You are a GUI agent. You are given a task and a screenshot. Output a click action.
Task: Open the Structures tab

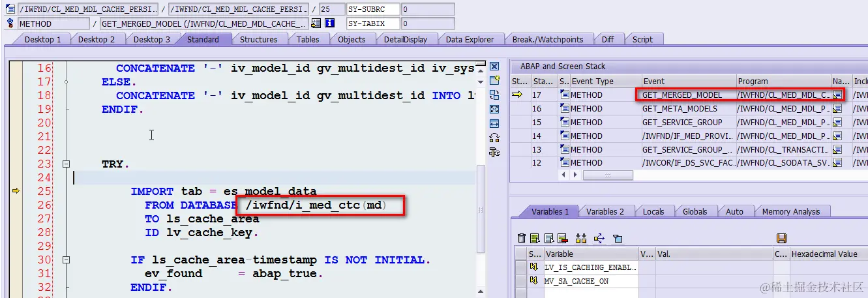(258, 39)
